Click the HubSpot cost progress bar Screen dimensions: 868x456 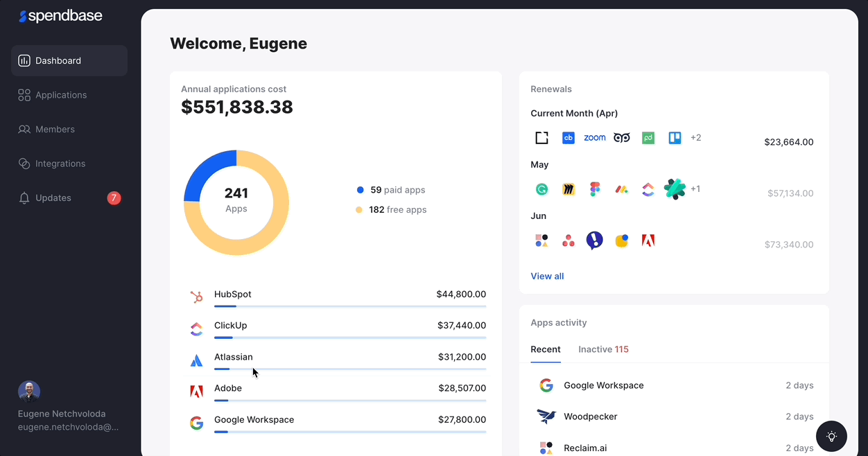350,306
